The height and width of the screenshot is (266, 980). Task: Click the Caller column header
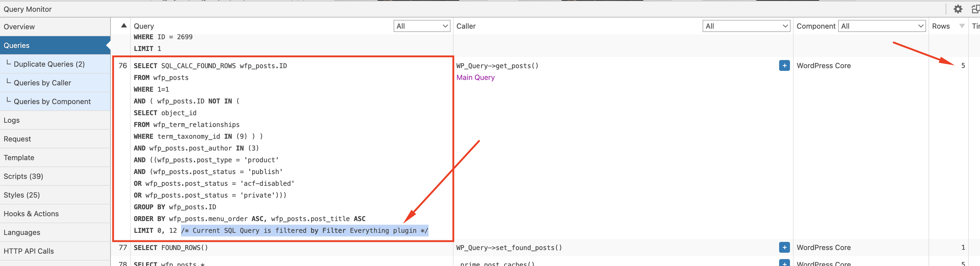tap(466, 26)
